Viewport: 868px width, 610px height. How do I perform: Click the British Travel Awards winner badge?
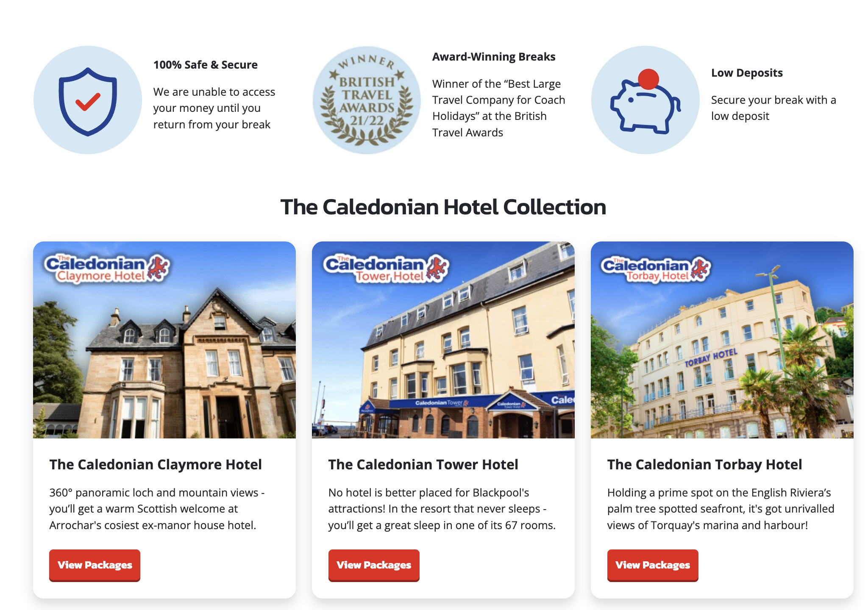(x=367, y=100)
